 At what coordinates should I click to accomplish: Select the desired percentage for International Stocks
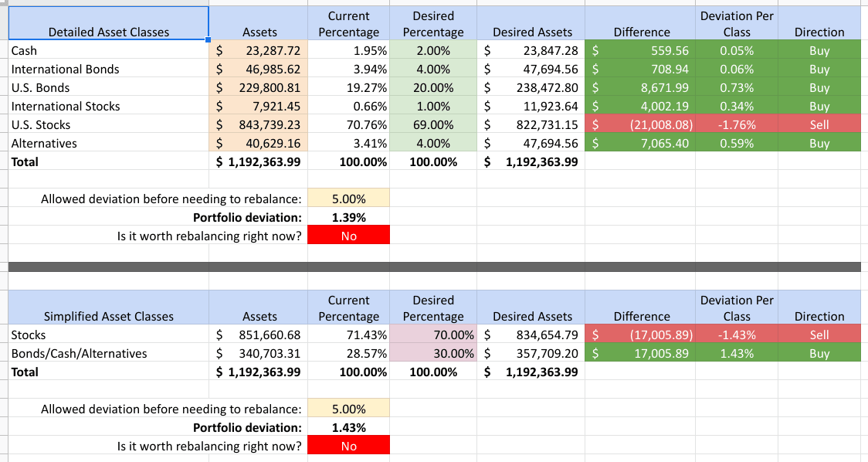433,106
